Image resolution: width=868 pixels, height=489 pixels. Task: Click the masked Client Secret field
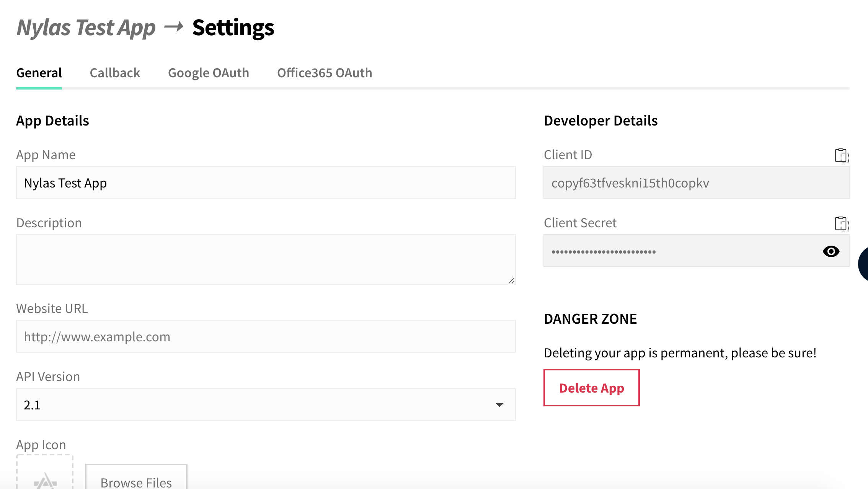click(696, 251)
